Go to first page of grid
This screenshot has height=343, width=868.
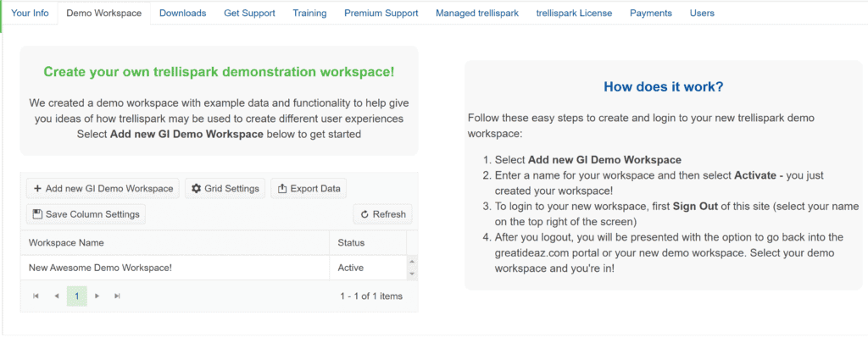[36, 296]
